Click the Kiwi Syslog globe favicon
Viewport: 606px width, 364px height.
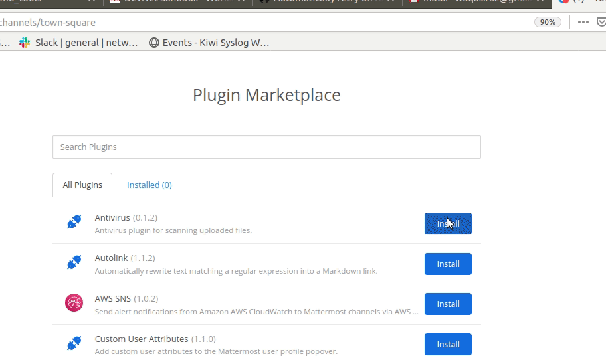153,43
